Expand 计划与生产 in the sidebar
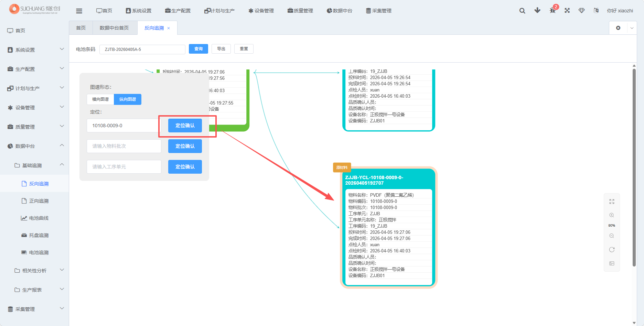The image size is (644, 326). tap(34, 88)
